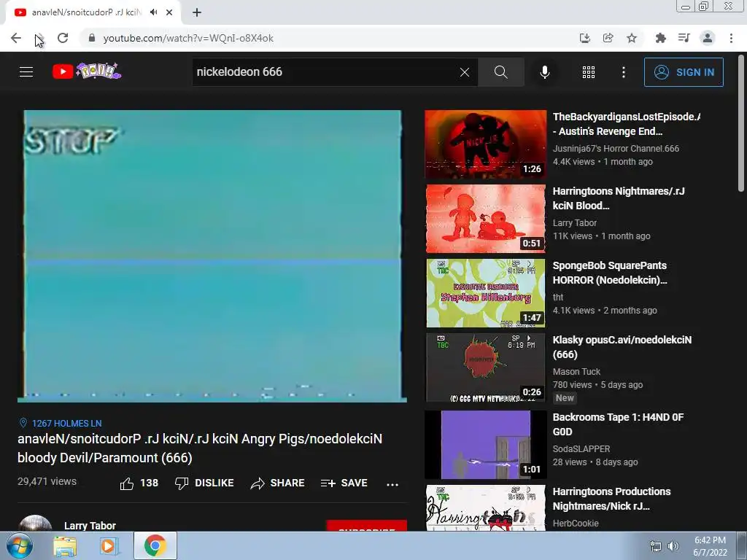Open TheBackyardigansLostEpisode video title
Viewport: 747px width, 560px height.
tap(627, 124)
